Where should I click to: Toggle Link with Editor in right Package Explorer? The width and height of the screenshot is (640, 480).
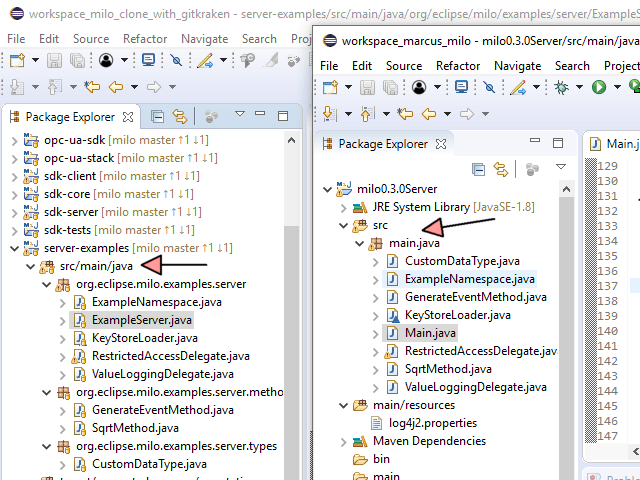501,169
